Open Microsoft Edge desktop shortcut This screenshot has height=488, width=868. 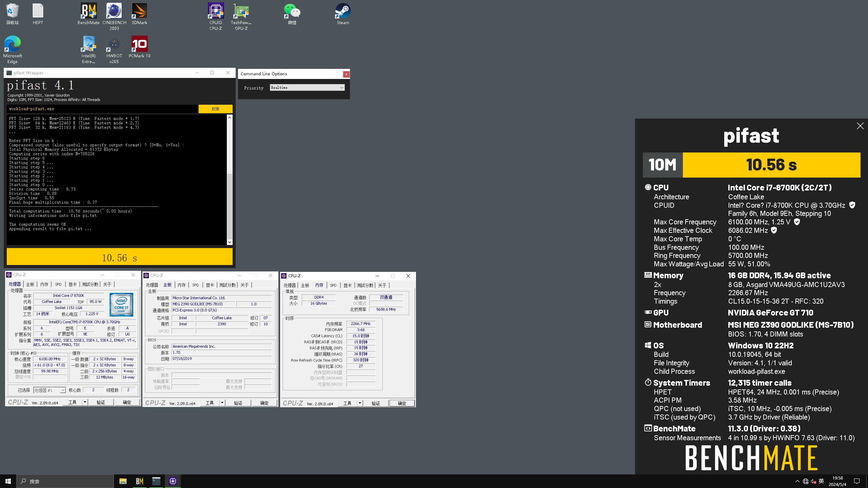(13, 50)
